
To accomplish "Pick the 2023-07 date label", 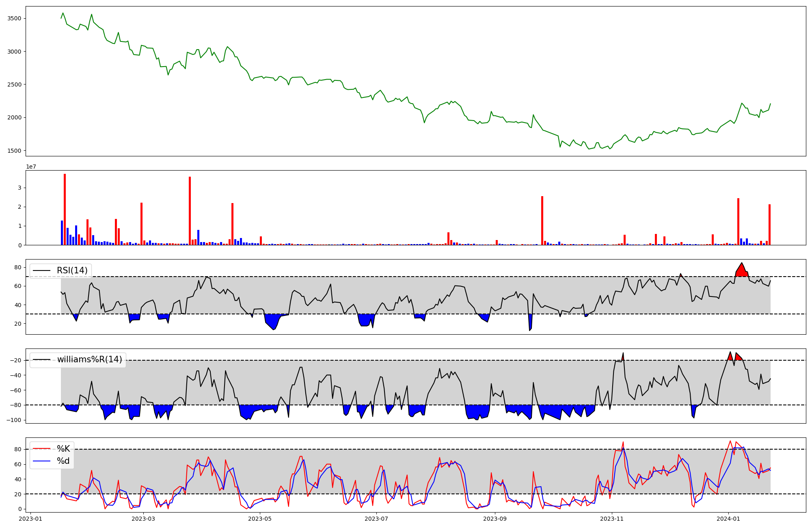I will point(376,519).
